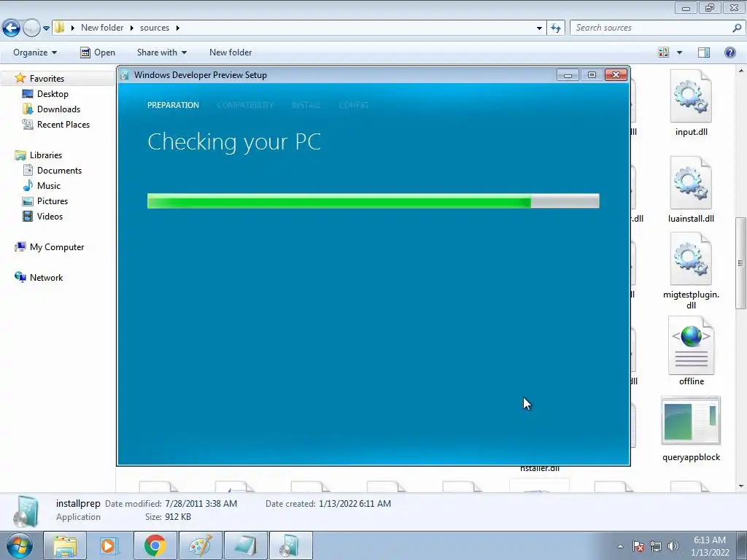The image size is (747, 560).
Task: Select the migtestplugin.dll file icon
Action: (x=691, y=259)
